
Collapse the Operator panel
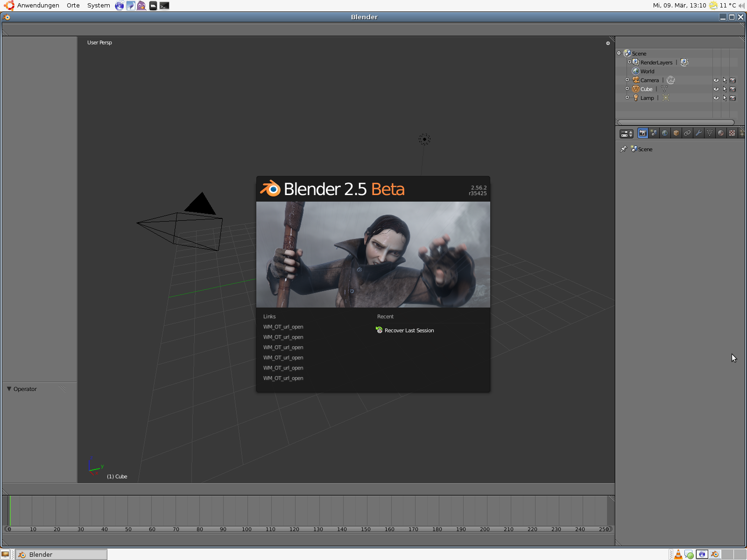[8, 389]
